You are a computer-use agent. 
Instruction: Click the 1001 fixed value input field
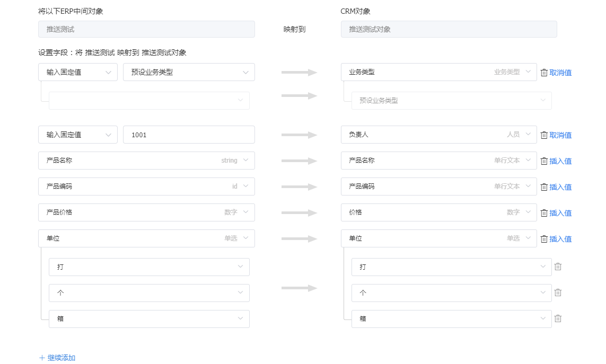(189, 135)
